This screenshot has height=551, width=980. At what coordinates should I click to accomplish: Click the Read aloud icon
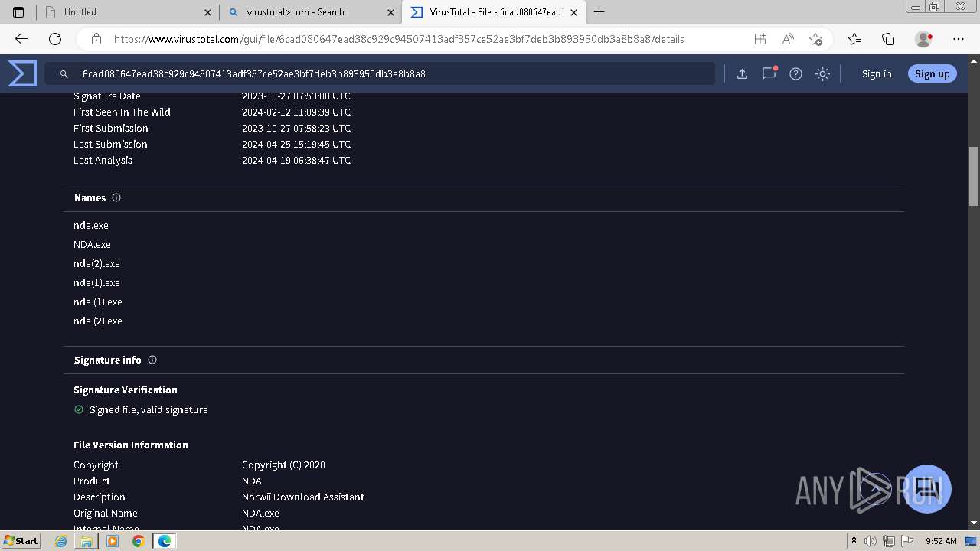coord(788,39)
